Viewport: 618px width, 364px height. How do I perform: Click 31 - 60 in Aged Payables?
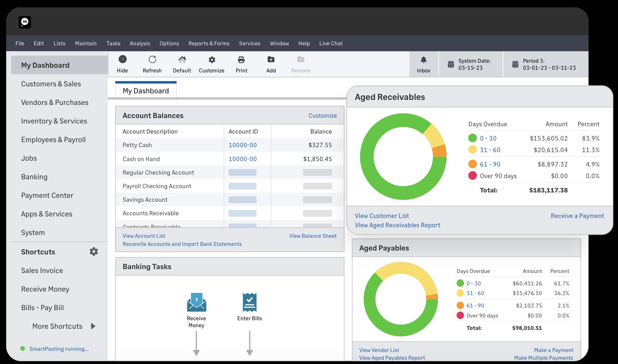(x=476, y=293)
